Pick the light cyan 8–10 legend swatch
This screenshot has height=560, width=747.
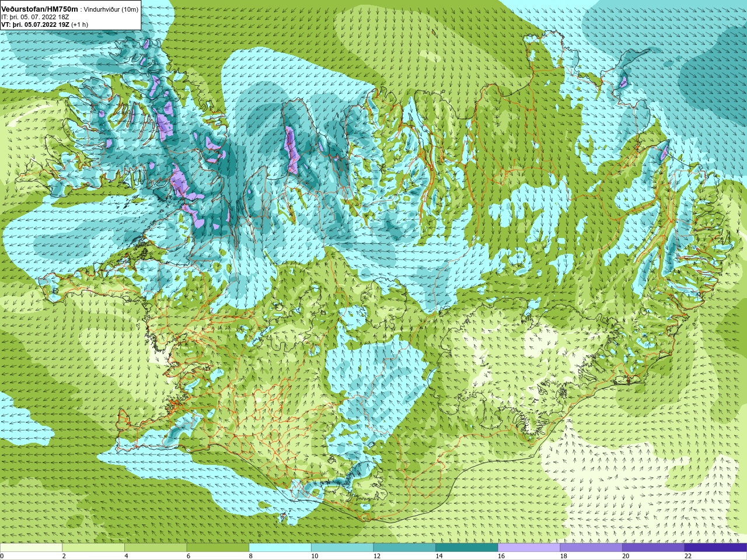pyautogui.click(x=280, y=548)
